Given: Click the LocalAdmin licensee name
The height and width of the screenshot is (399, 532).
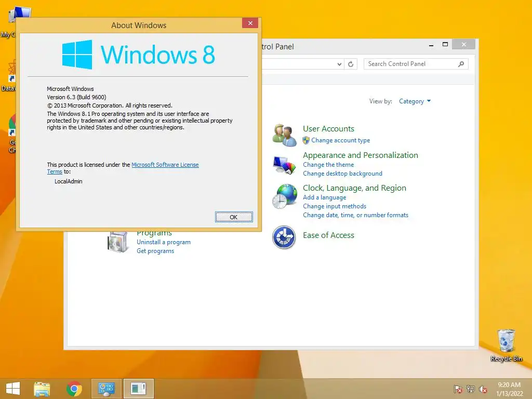Looking at the screenshot, I should pyautogui.click(x=68, y=181).
